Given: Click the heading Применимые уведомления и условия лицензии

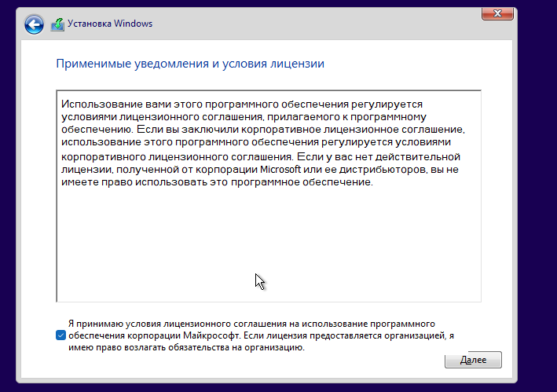Looking at the screenshot, I should coord(190,64).
